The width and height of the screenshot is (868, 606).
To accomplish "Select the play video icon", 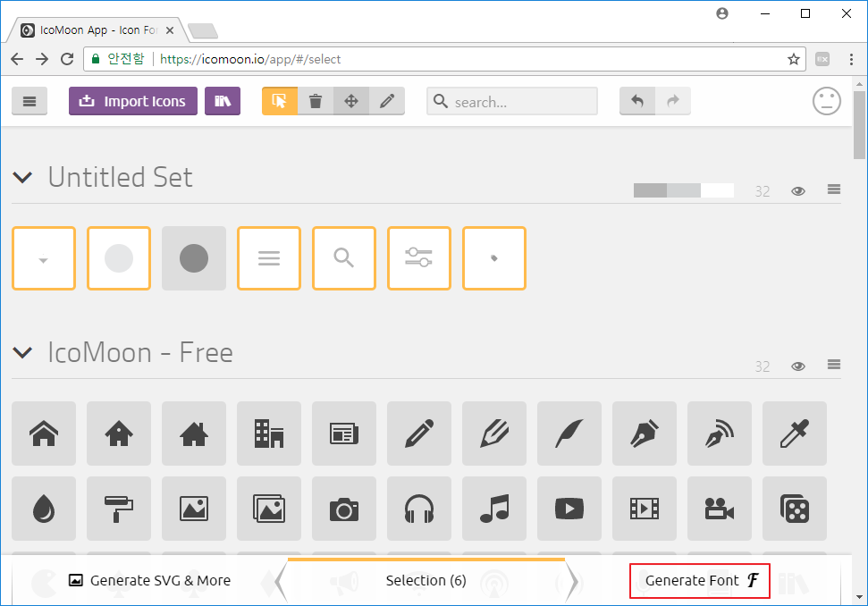I will pyautogui.click(x=569, y=509).
